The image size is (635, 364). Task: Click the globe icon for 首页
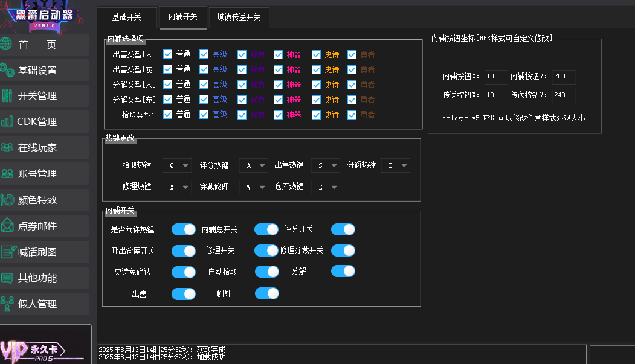point(6,44)
